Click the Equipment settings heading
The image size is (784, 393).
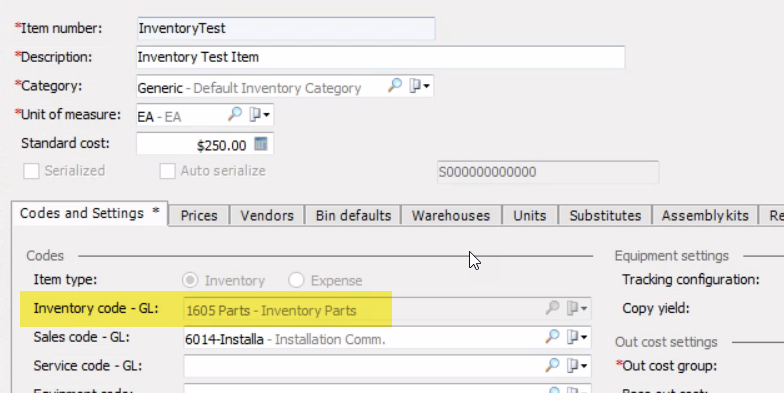tap(672, 256)
